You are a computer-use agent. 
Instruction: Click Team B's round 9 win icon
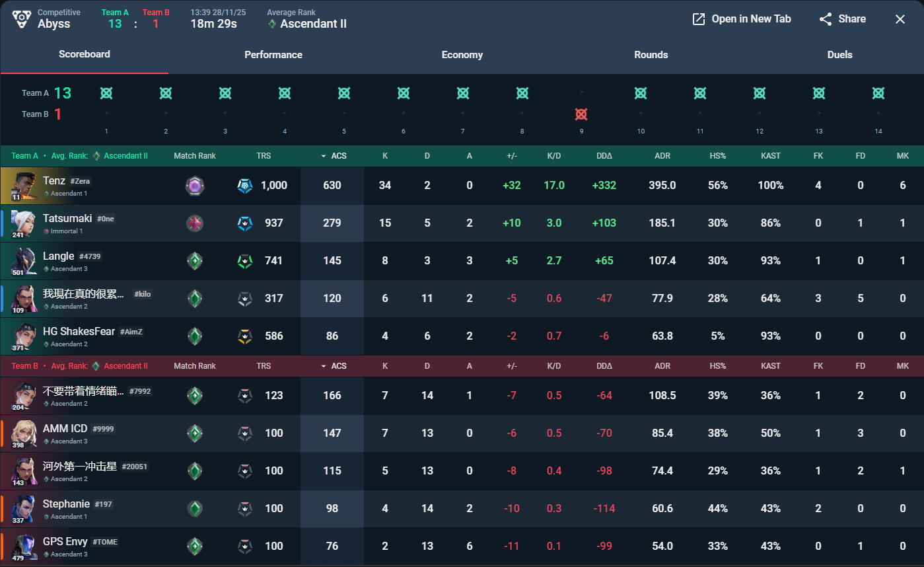pos(581,114)
